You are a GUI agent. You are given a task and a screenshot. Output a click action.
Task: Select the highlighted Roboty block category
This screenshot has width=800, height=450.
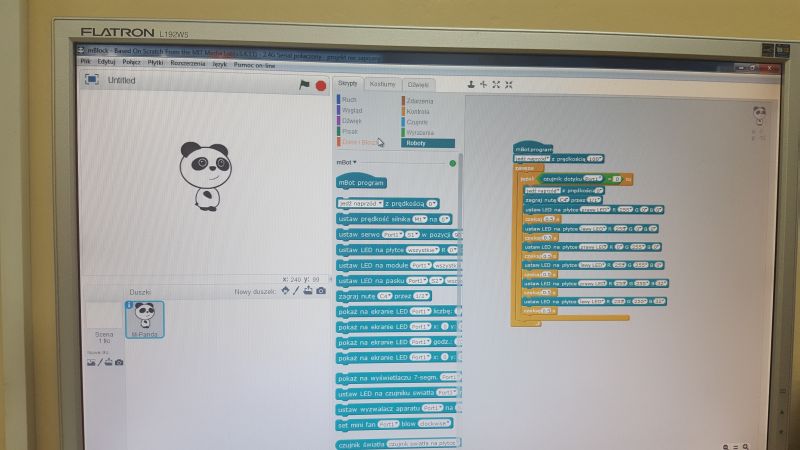click(428, 143)
